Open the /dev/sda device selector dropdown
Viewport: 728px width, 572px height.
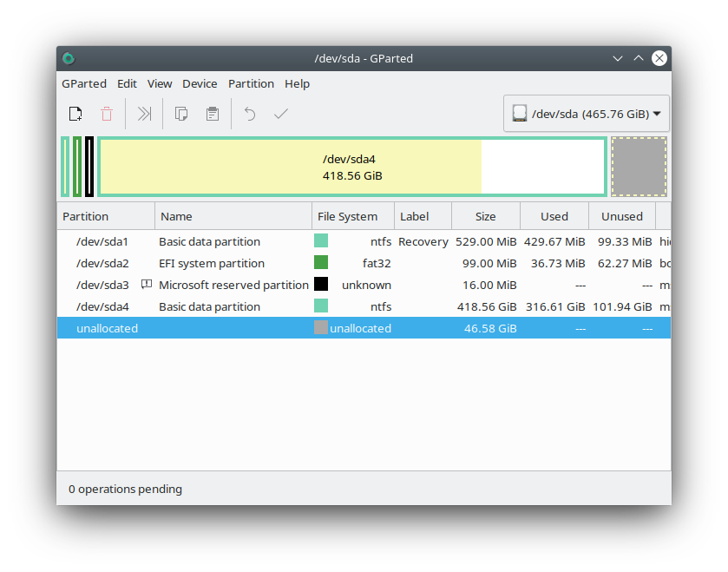coord(587,114)
